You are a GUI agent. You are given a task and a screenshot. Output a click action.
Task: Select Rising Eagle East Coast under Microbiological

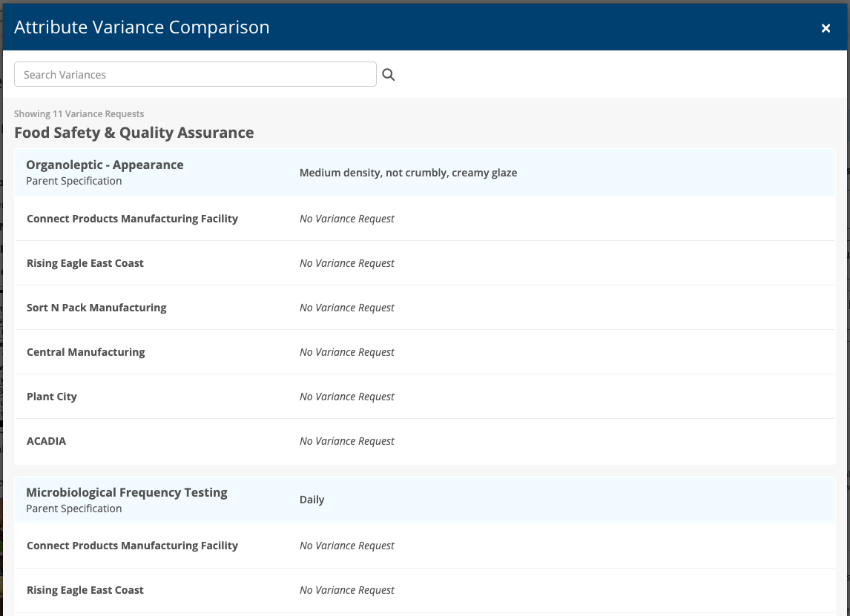click(x=425, y=590)
